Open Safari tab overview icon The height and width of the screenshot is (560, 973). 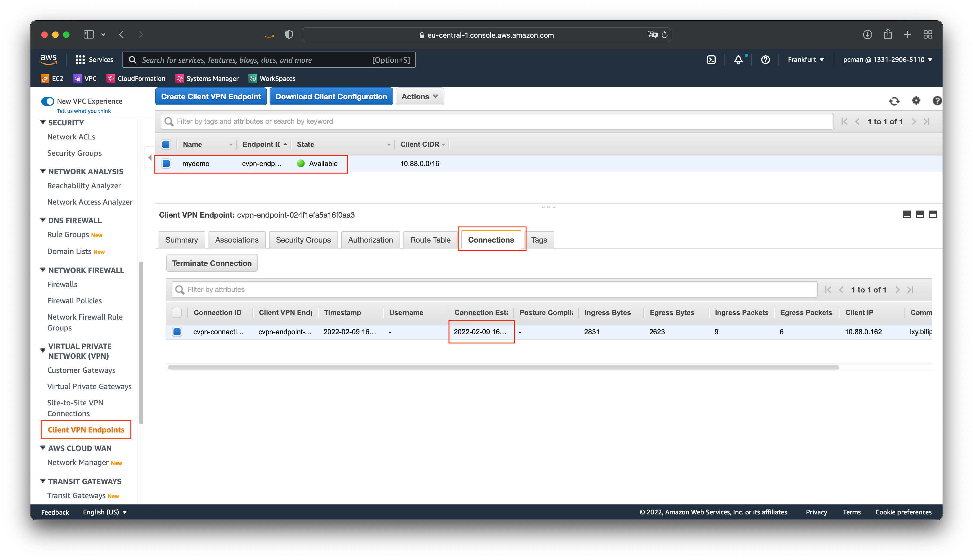click(x=928, y=35)
